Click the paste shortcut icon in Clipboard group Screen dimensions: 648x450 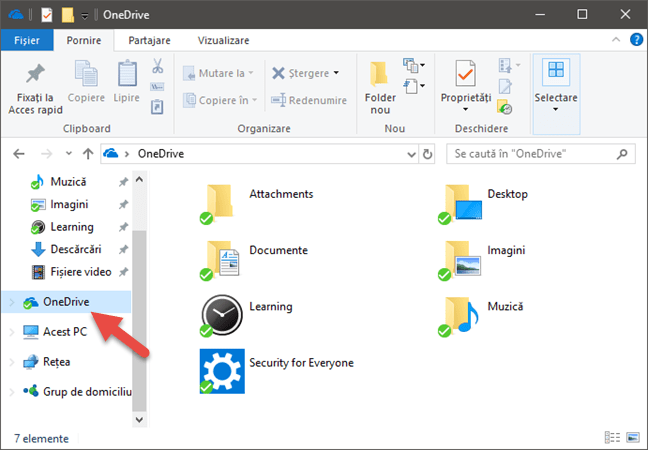157,107
